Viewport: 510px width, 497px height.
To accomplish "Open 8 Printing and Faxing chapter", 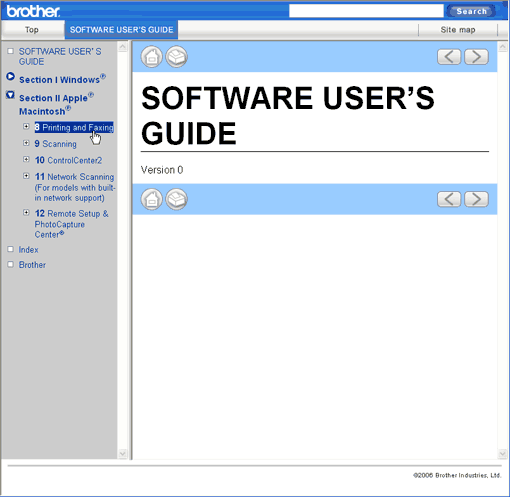I will tap(74, 127).
